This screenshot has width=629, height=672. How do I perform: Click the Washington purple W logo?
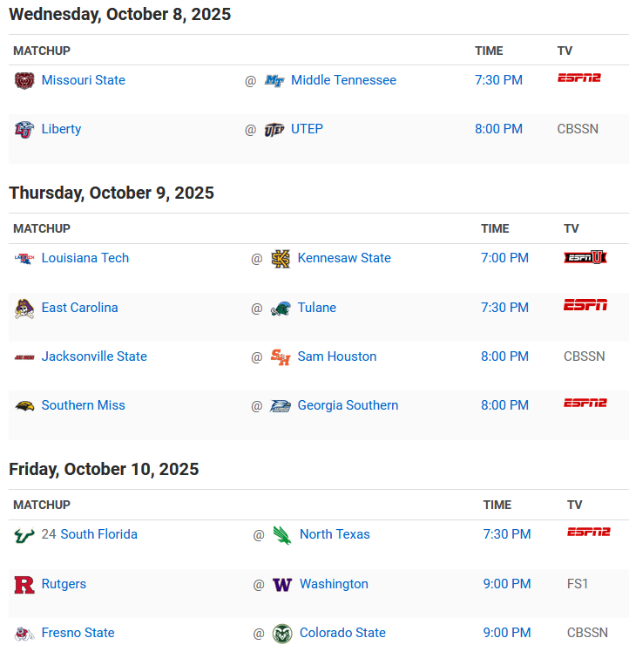coord(281,584)
